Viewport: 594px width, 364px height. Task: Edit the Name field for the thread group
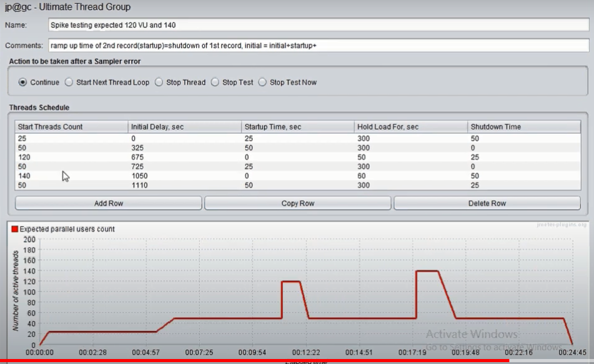click(x=319, y=25)
